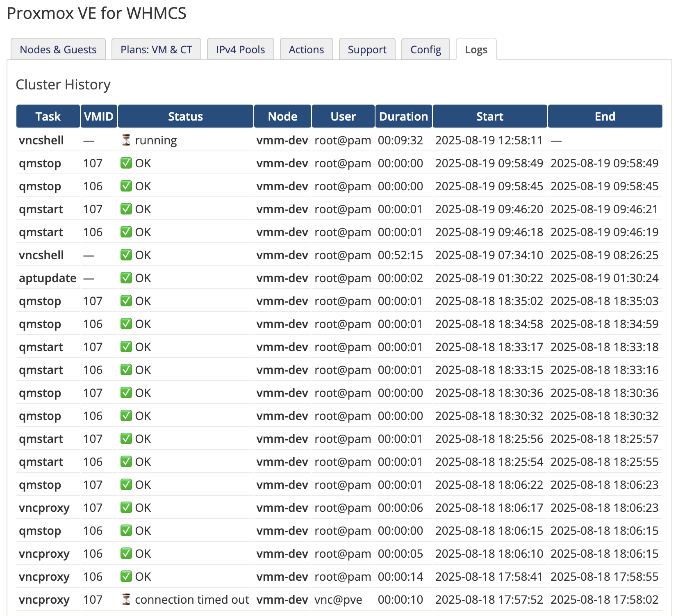
Task: Switch to the Config tab
Action: click(425, 49)
